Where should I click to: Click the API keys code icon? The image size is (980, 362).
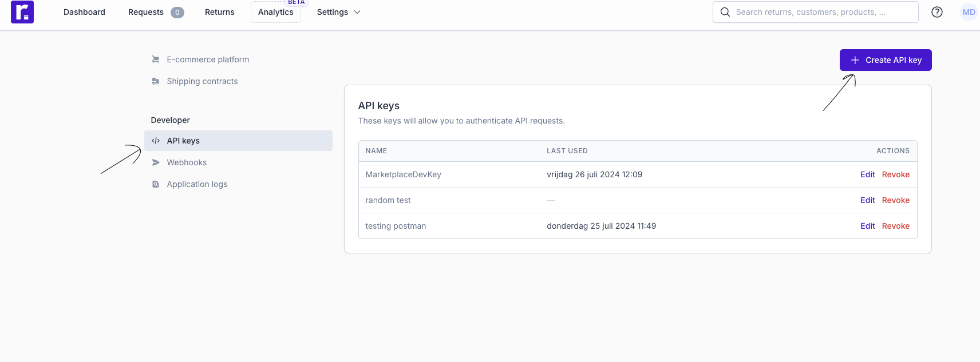coord(156,141)
